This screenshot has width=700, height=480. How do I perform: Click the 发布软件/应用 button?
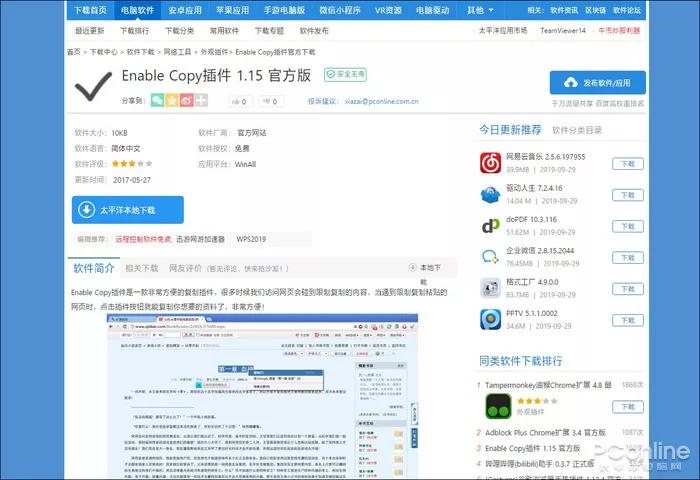[x=598, y=83]
